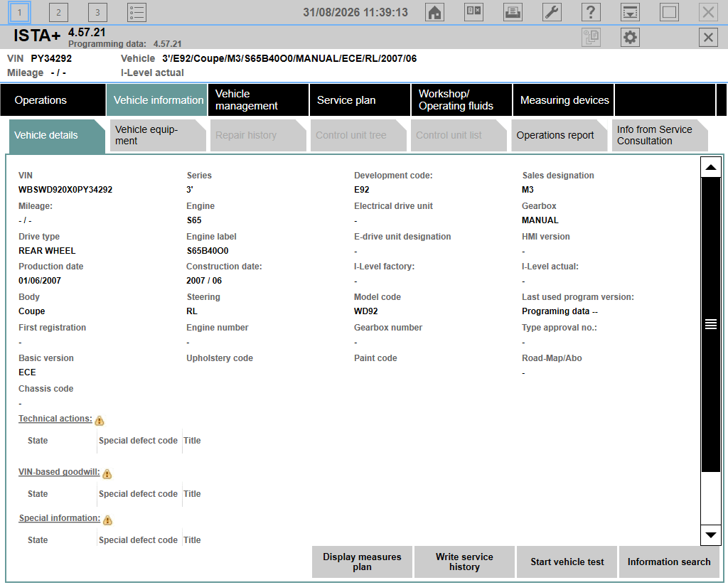The image size is (728, 585).
Task: Open the Operations main tab
Action: [53, 100]
